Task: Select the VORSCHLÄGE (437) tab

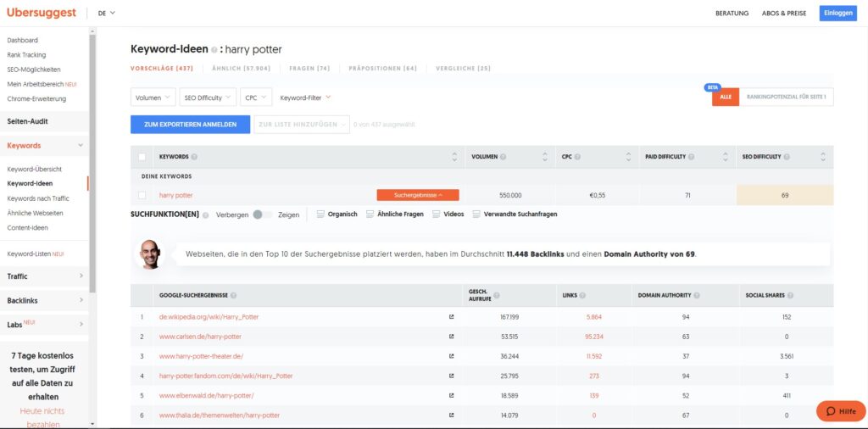Action: pyautogui.click(x=162, y=69)
